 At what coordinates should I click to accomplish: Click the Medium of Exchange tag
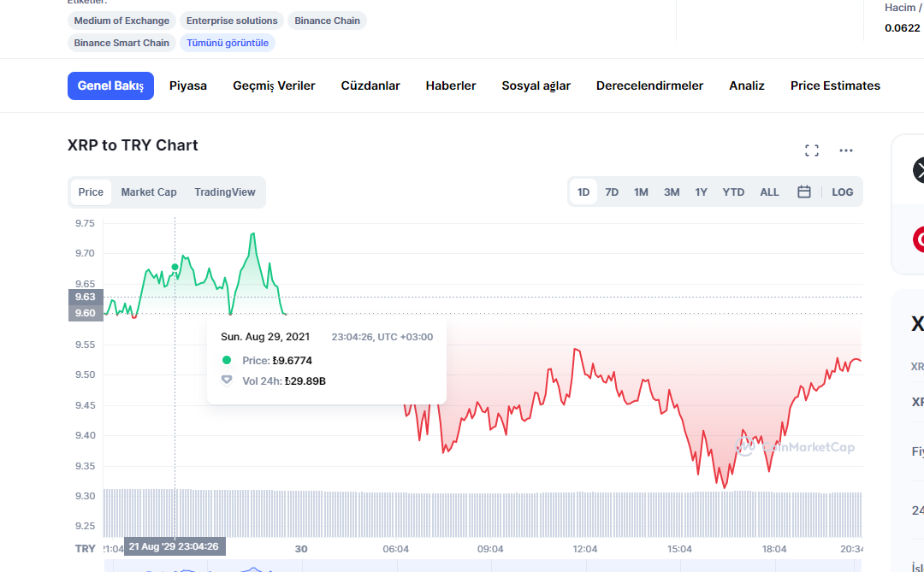pos(121,21)
